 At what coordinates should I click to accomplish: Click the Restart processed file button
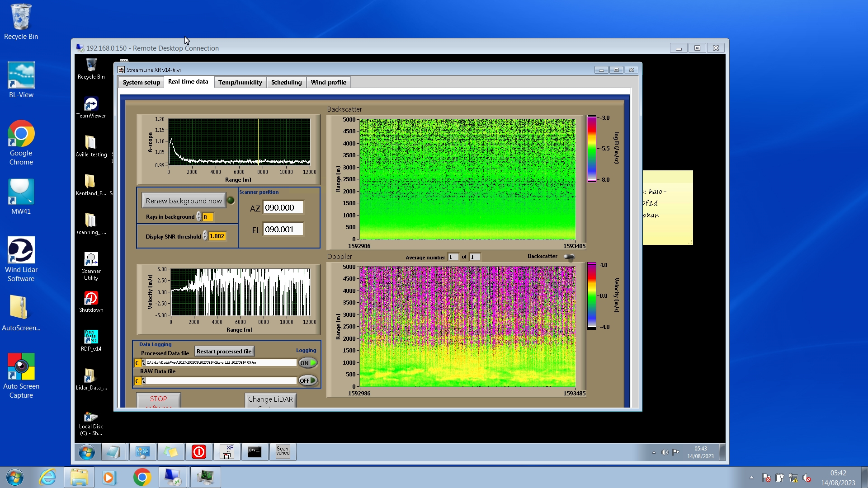[224, 351]
